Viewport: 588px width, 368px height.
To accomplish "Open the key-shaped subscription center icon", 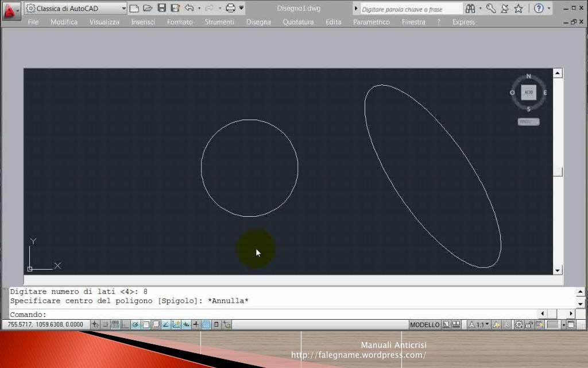I will pos(490,8).
